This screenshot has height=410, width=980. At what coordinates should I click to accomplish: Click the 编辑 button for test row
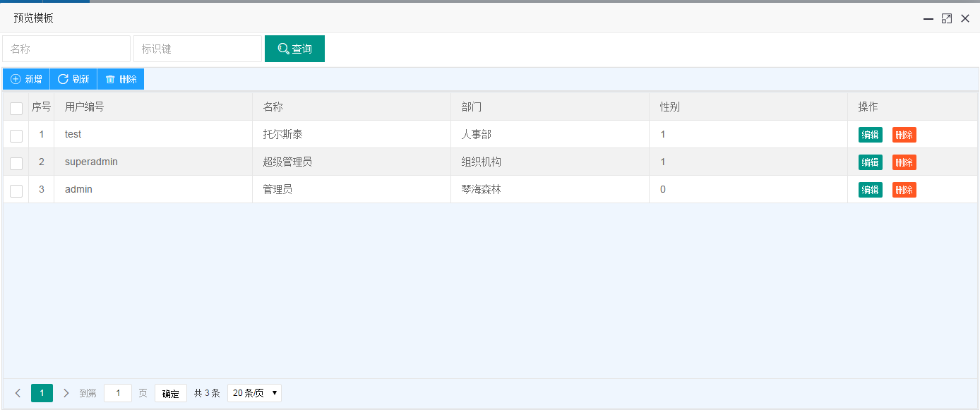pyautogui.click(x=870, y=135)
